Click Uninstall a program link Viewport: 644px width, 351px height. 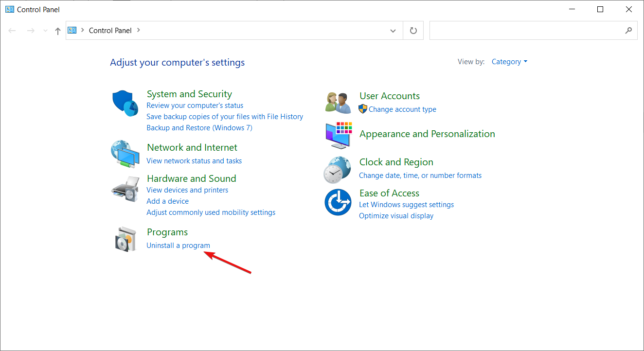pos(178,245)
